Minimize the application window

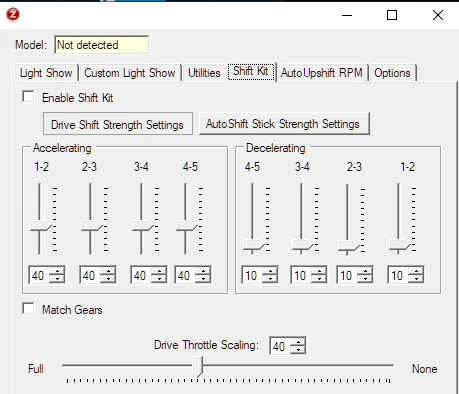[347, 15]
